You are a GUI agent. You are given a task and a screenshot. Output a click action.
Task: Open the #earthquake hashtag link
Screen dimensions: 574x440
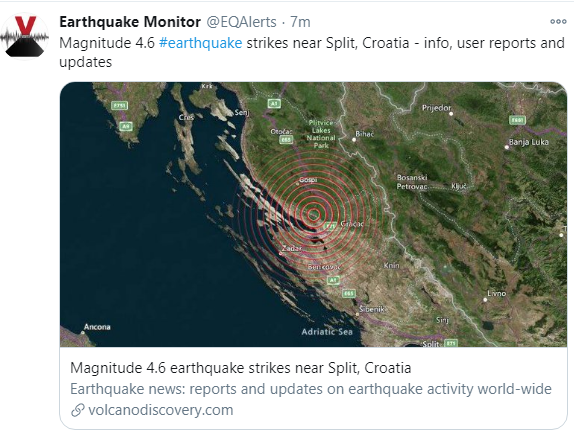(201, 43)
